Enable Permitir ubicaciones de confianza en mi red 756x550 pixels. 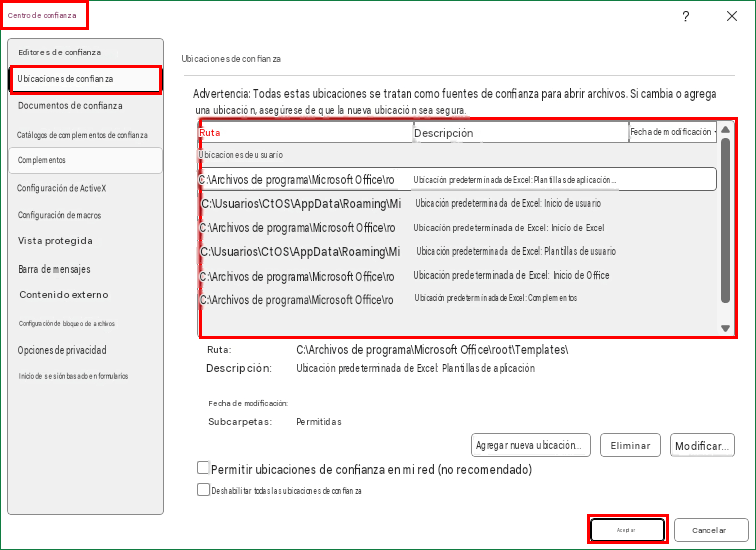(x=203, y=468)
